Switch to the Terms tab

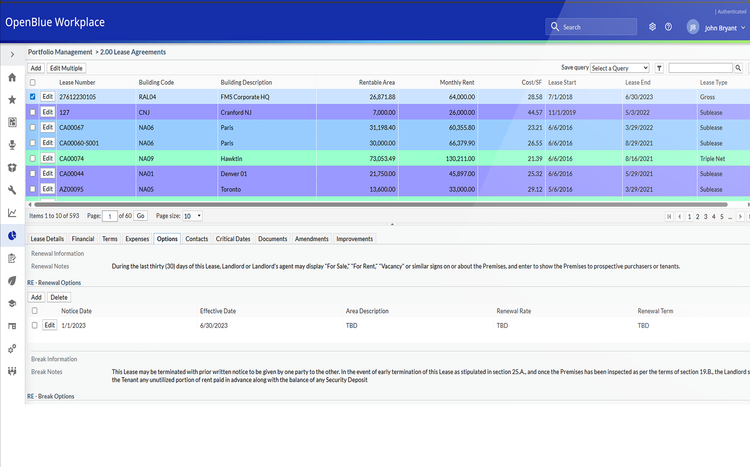pyautogui.click(x=110, y=239)
